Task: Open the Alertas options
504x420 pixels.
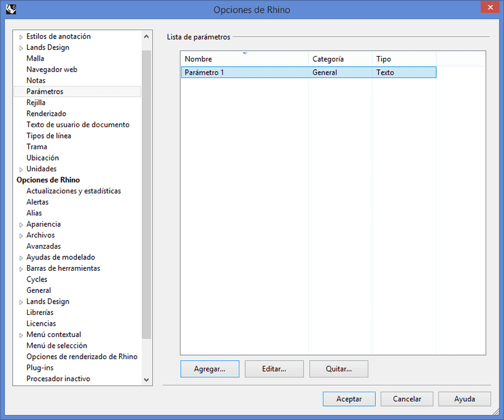Action: pyautogui.click(x=38, y=201)
